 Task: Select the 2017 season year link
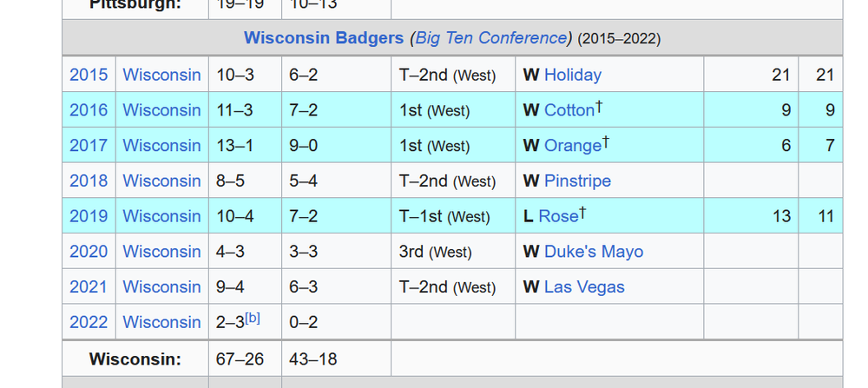(x=89, y=146)
